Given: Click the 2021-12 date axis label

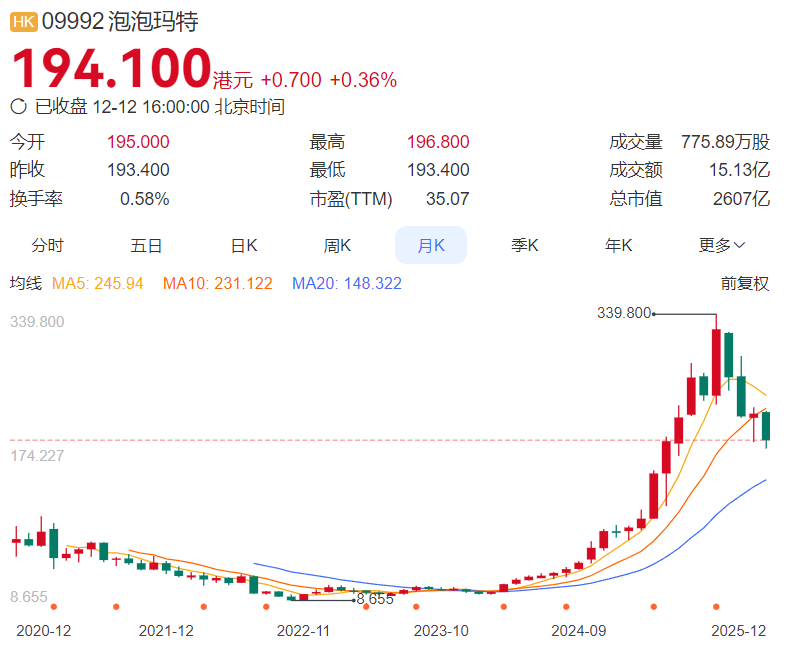Looking at the screenshot, I should coord(166,631).
